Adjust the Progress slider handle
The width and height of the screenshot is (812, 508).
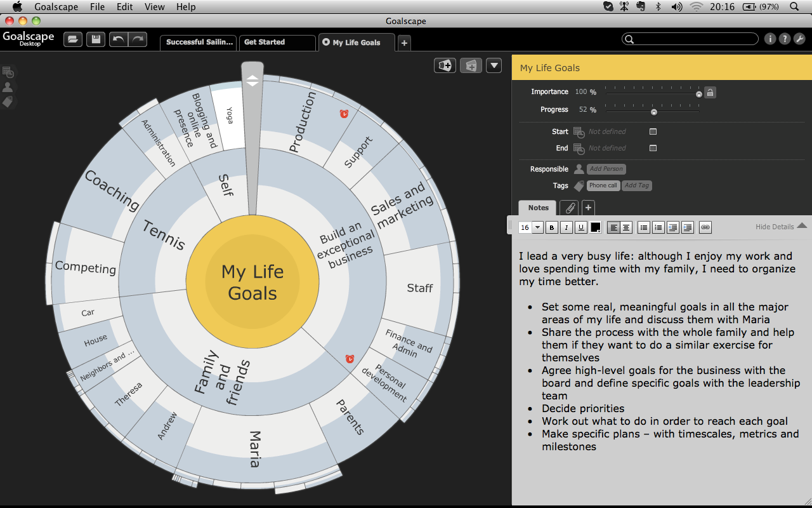653,112
